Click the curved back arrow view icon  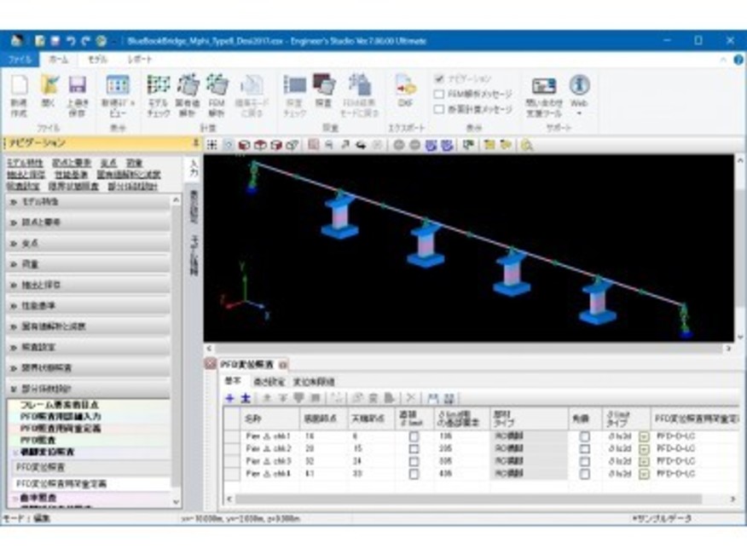[x=361, y=145]
